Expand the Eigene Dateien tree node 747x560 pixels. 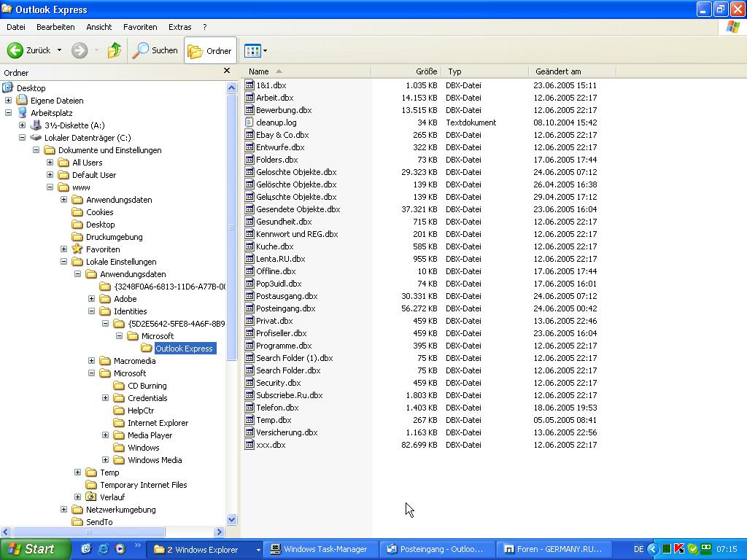tap(9, 101)
